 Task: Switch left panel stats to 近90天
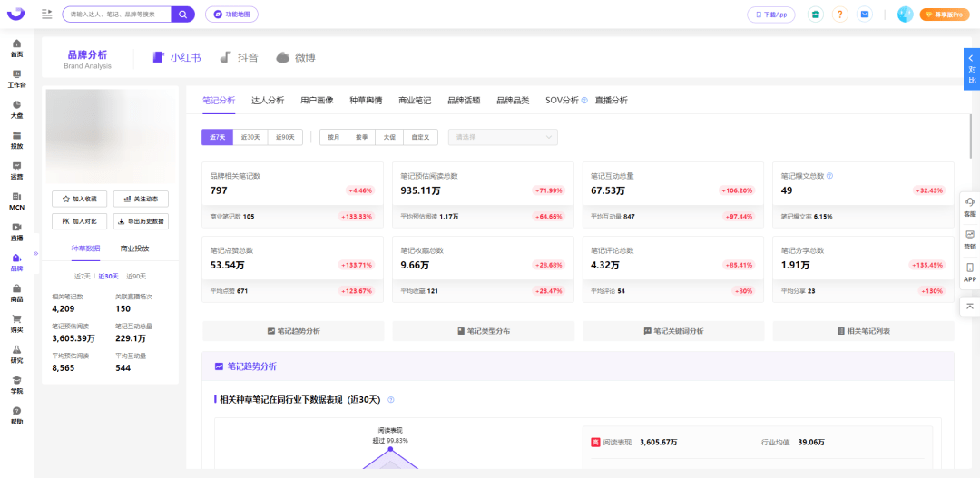(x=136, y=276)
